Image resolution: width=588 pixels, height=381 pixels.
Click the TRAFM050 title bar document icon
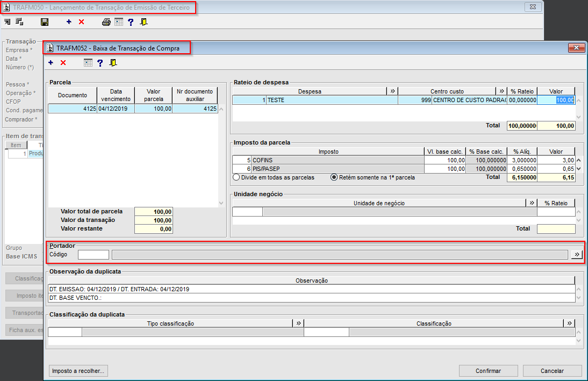point(6,7)
